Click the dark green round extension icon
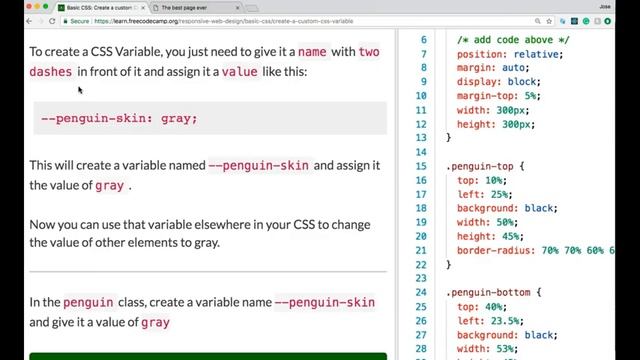The image size is (640, 360). (x=608, y=21)
